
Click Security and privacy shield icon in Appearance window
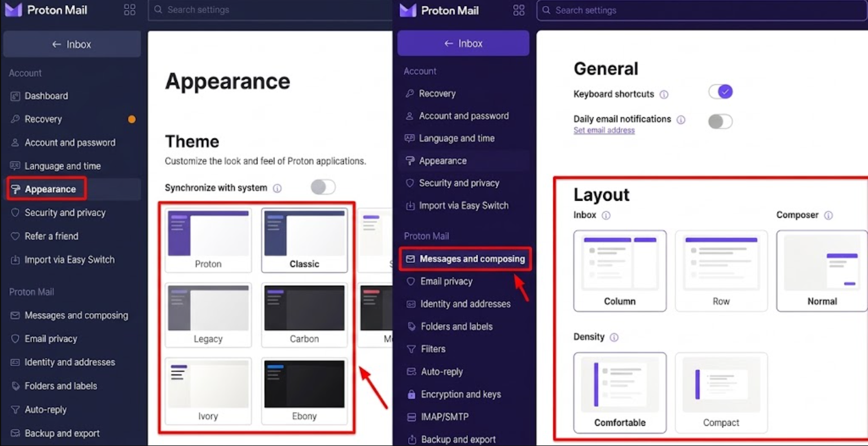pos(15,213)
